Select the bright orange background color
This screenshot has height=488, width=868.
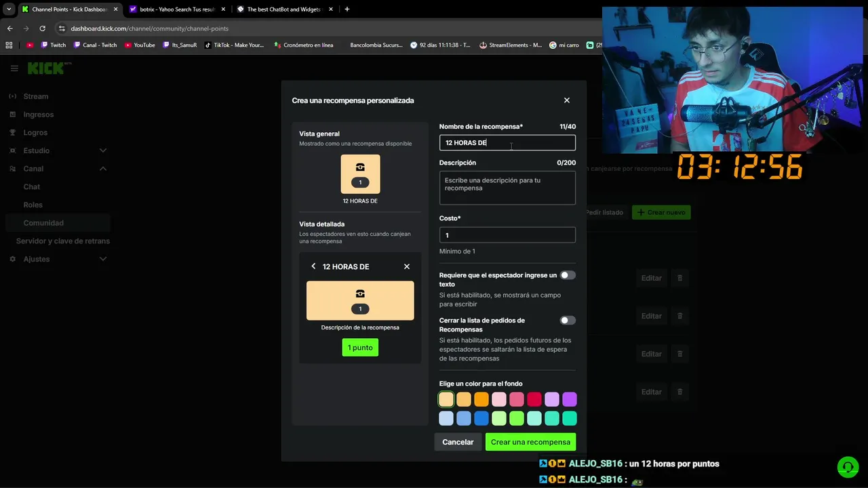481,400
